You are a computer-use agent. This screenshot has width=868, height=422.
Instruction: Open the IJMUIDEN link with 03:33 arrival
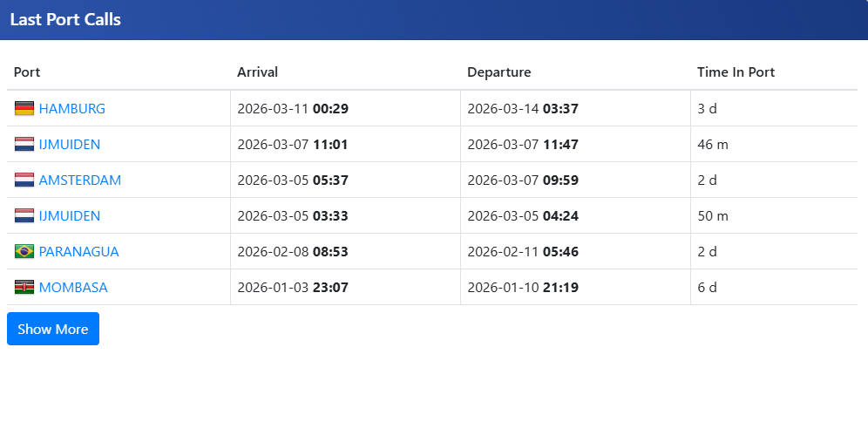pos(70,216)
